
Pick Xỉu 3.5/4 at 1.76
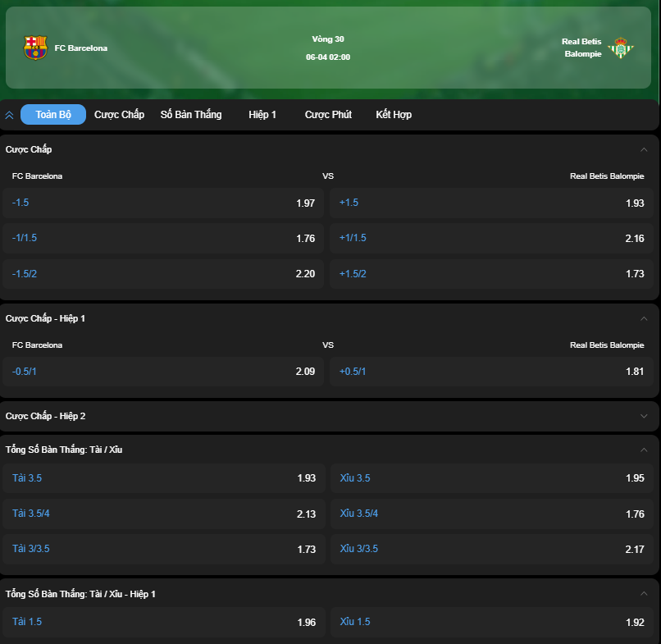click(x=492, y=514)
